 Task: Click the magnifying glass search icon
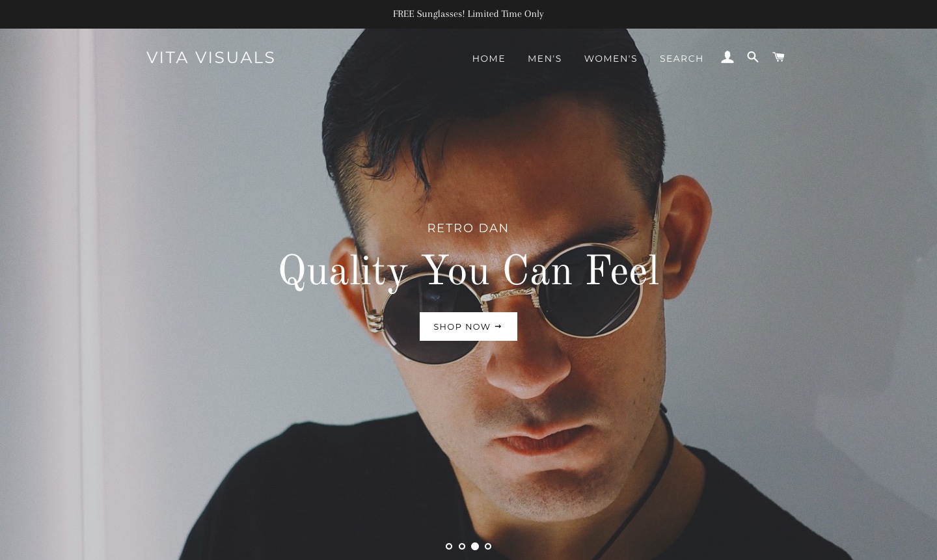(753, 57)
